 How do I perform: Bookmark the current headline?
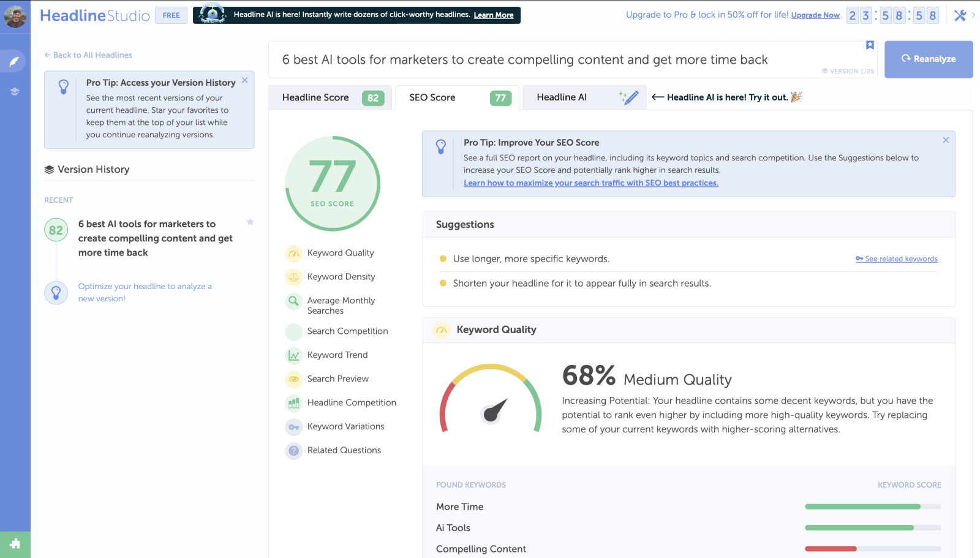(x=870, y=45)
